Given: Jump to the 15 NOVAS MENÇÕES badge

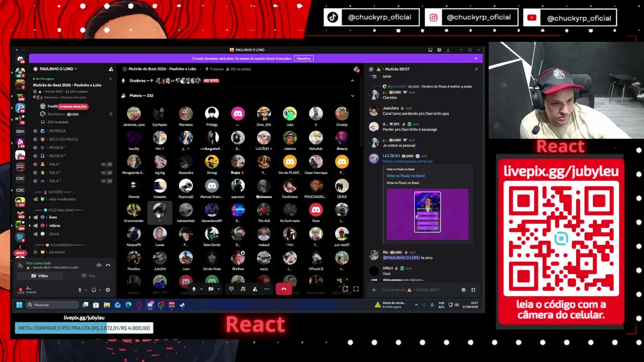Looking at the screenshot, I should [73, 107].
